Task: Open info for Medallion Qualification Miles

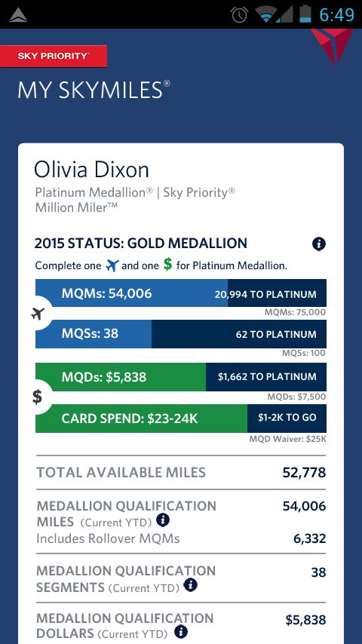Action: [x=163, y=520]
